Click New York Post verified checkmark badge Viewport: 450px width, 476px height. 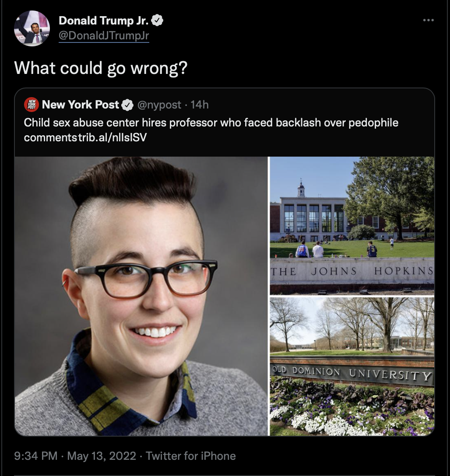[127, 105]
